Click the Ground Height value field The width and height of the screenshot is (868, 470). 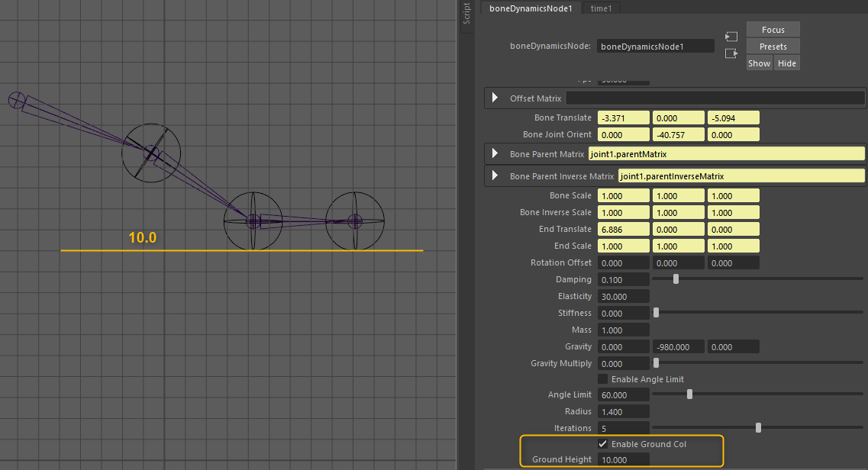click(x=623, y=460)
